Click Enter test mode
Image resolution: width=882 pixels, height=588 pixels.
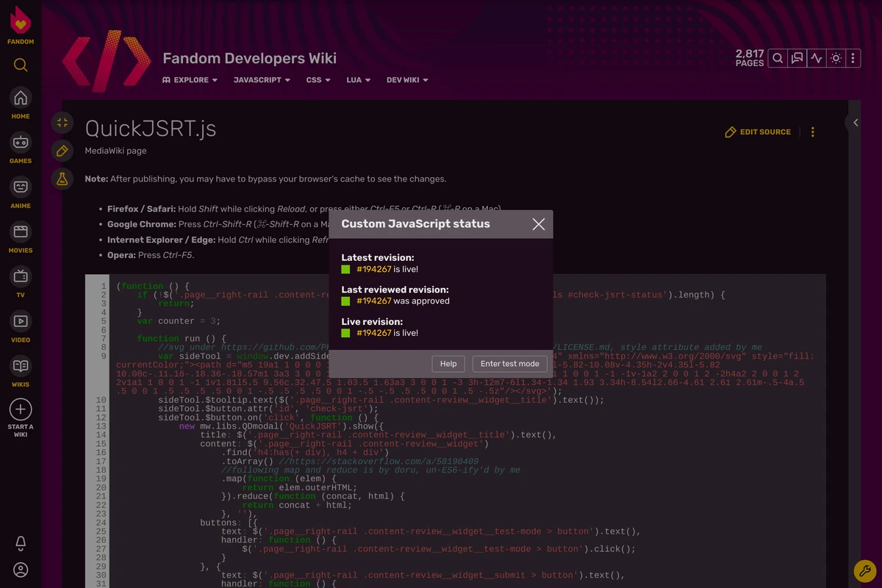509,363
